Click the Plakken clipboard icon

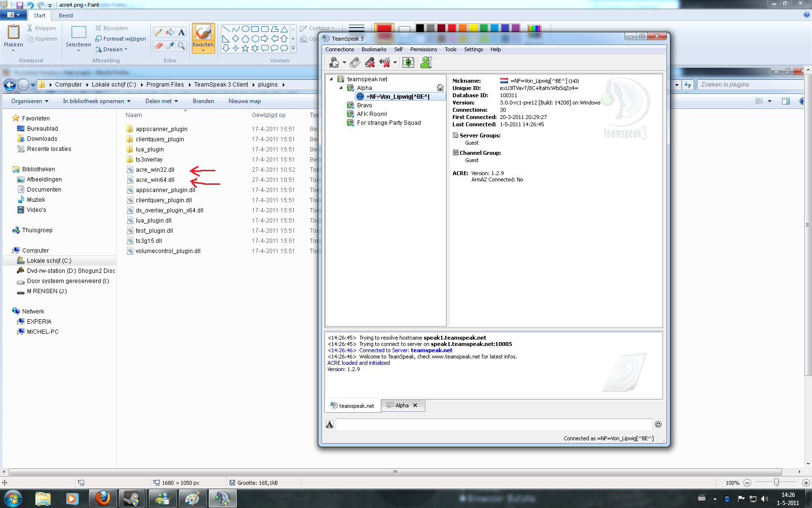[14, 32]
